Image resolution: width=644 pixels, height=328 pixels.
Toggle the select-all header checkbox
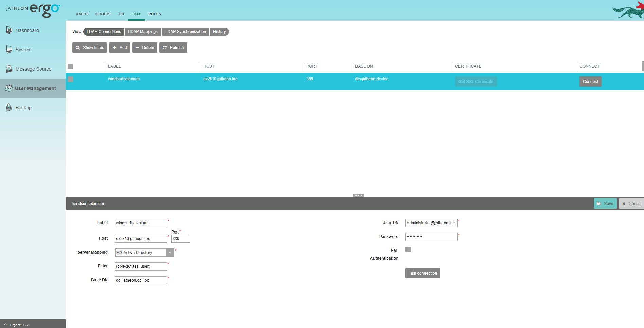(70, 67)
